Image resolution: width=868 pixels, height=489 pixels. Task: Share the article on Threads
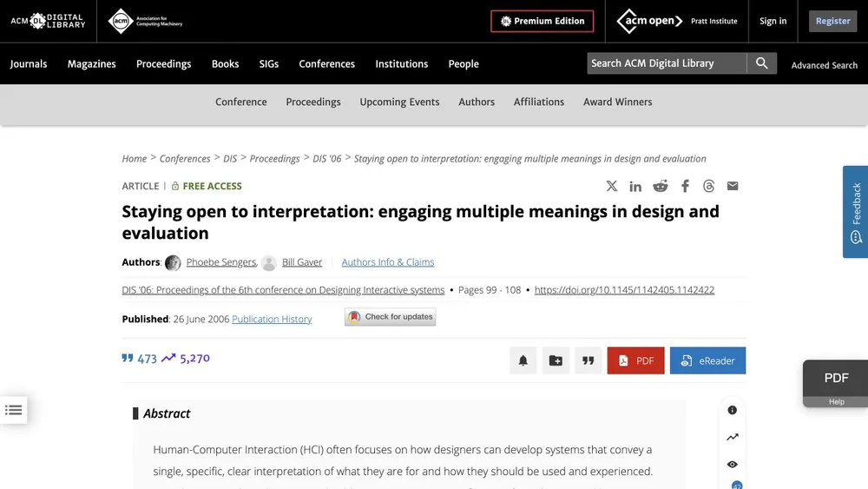coord(708,186)
